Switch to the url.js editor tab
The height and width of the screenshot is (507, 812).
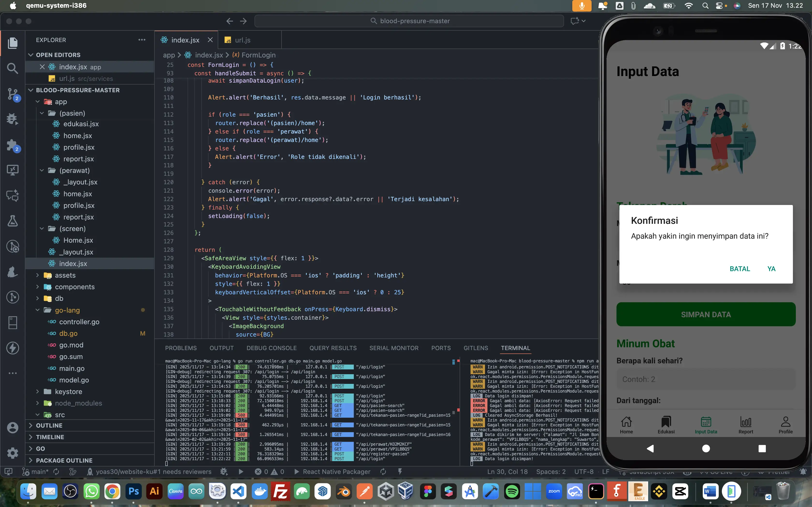242,40
